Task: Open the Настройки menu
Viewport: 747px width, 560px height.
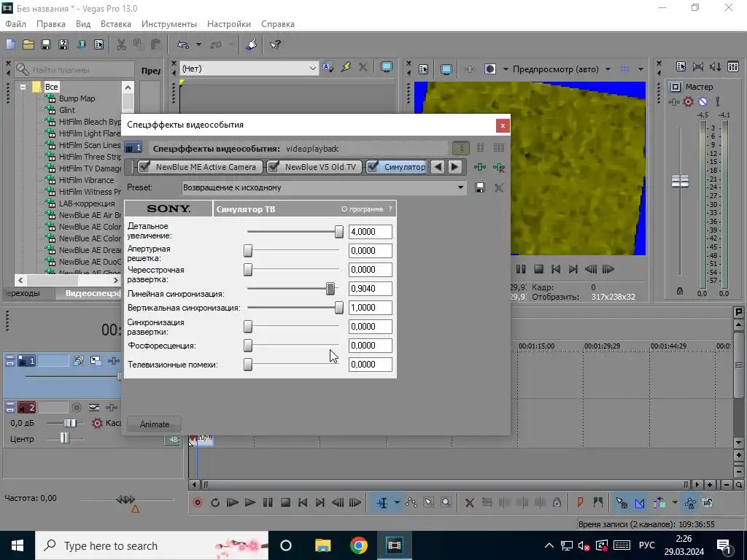Action: coord(228,24)
